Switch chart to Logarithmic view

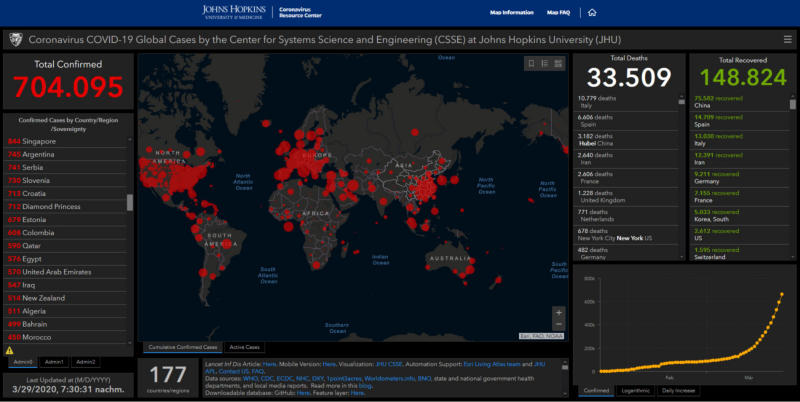click(x=636, y=390)
